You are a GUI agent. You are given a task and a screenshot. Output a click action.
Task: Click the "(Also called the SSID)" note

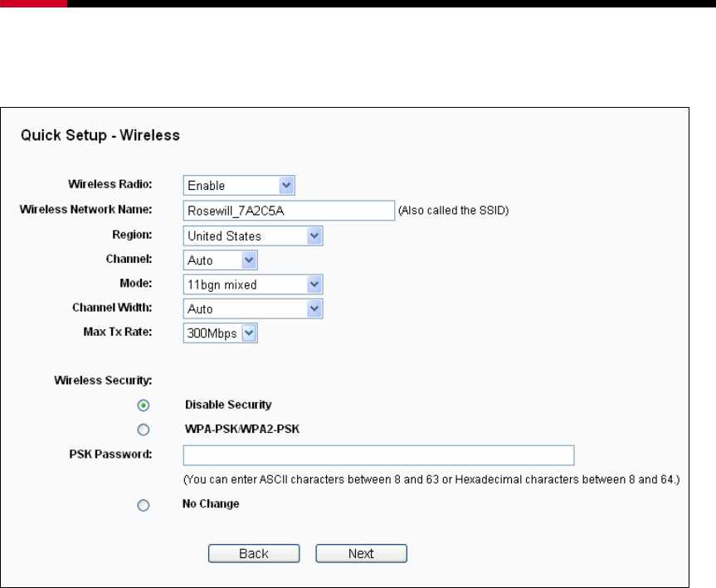454,211
